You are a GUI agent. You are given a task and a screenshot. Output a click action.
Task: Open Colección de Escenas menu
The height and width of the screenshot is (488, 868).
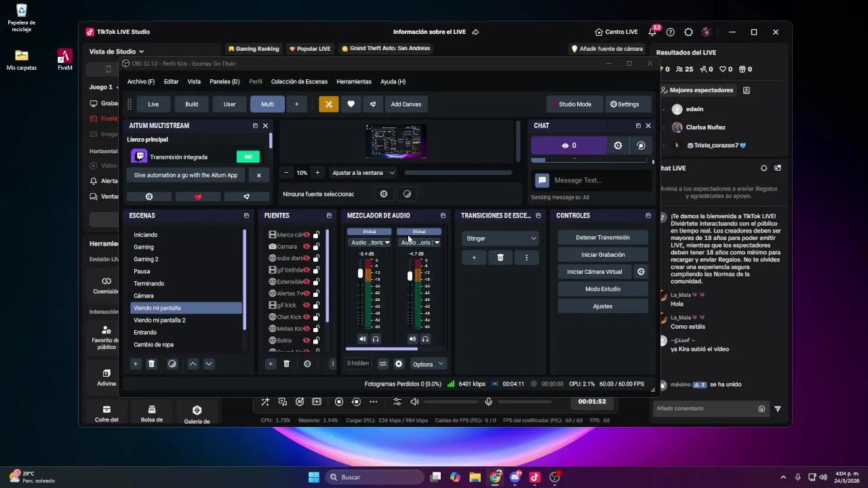[x=299, y=81]
